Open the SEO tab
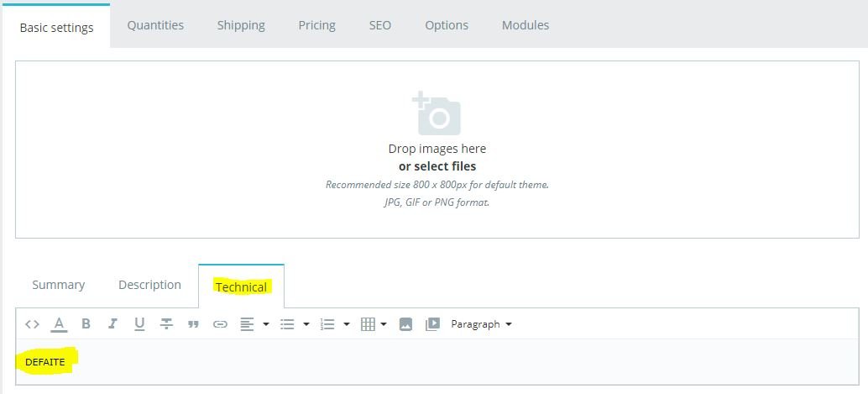 coord(380,25)
